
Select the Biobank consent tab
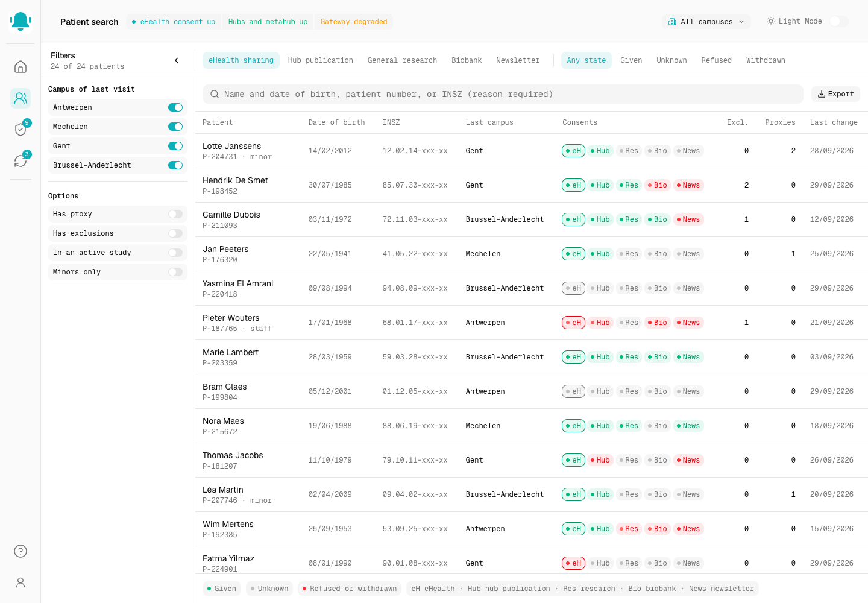click(467, 60)
